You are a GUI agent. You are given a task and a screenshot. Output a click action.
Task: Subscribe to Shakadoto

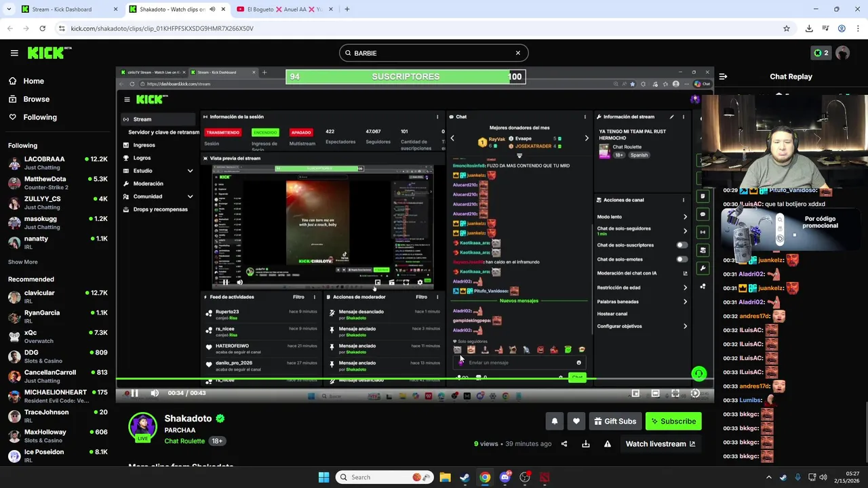(x=673, y=421)
